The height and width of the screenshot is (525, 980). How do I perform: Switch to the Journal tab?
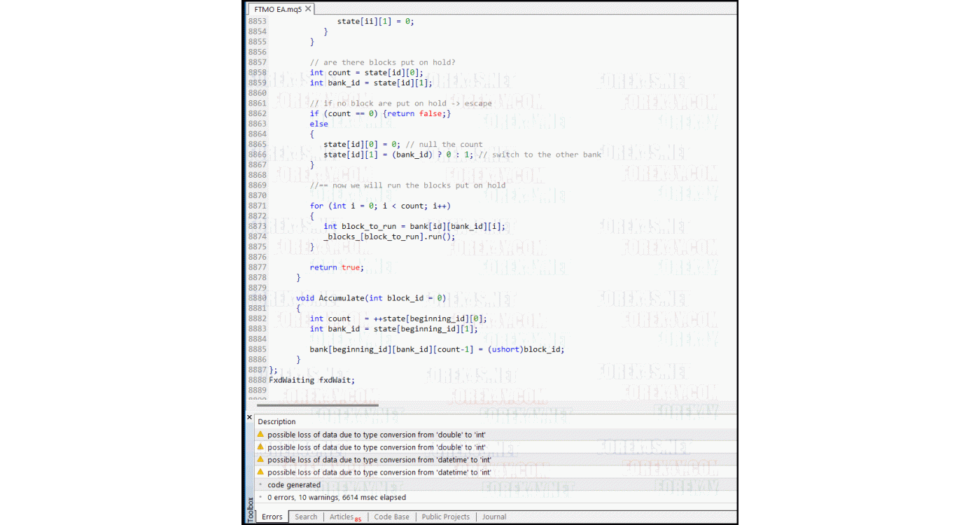[493, 517]
